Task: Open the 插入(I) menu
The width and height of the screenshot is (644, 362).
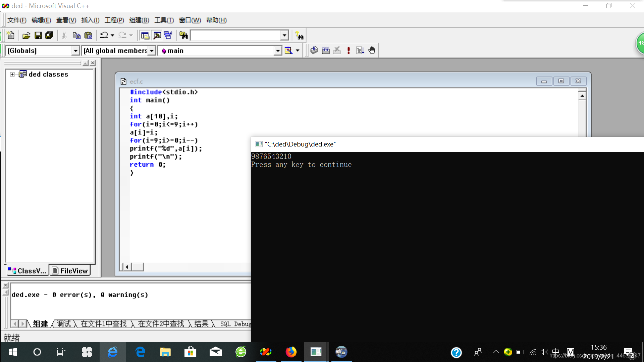Action: coord(90,20)
